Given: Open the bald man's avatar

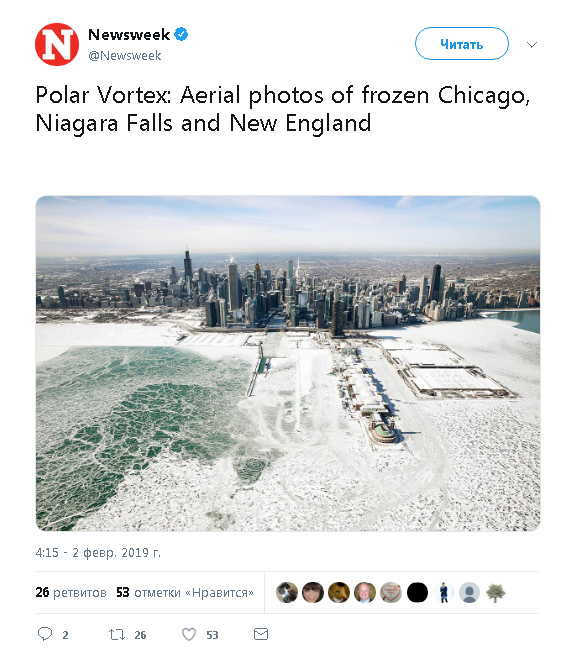Looking at the screenshot, I should pos(365,592).
